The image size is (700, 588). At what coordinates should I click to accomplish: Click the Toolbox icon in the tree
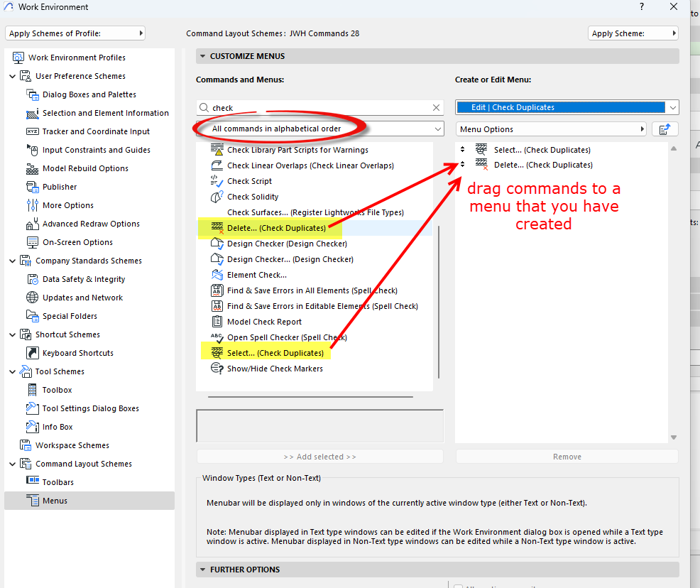coord(33,390)
